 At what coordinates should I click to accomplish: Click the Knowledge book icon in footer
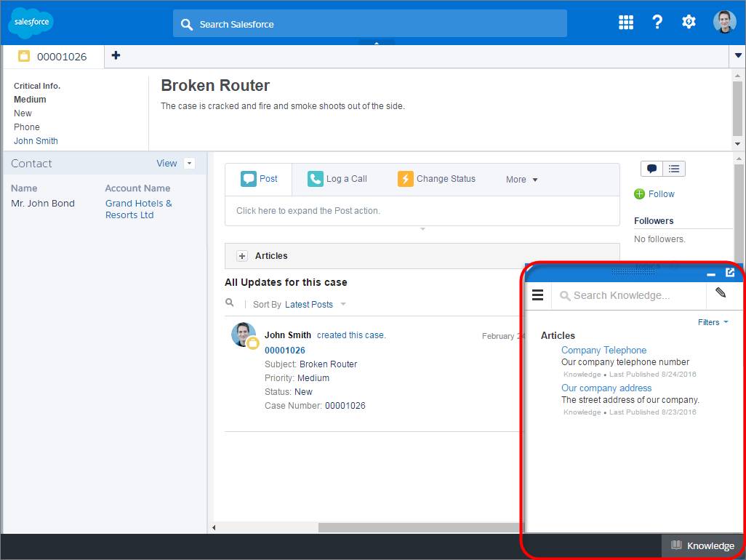pos(676,545)
